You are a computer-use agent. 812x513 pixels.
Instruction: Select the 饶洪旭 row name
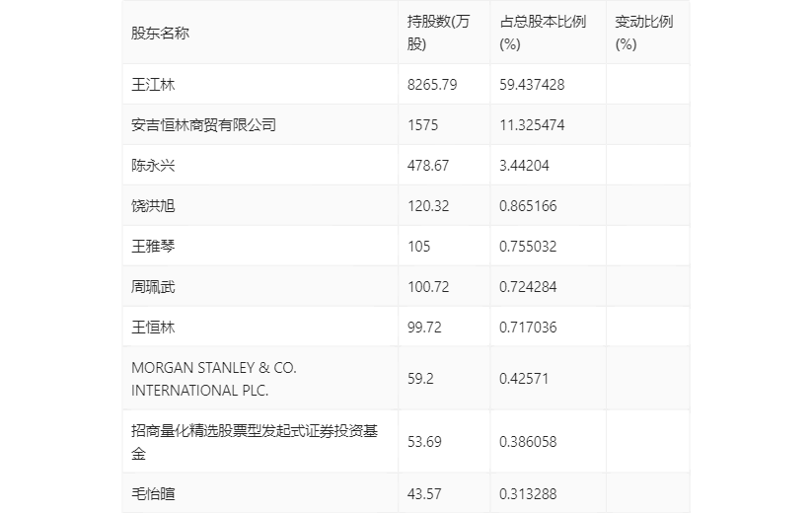tap(153, 206)
